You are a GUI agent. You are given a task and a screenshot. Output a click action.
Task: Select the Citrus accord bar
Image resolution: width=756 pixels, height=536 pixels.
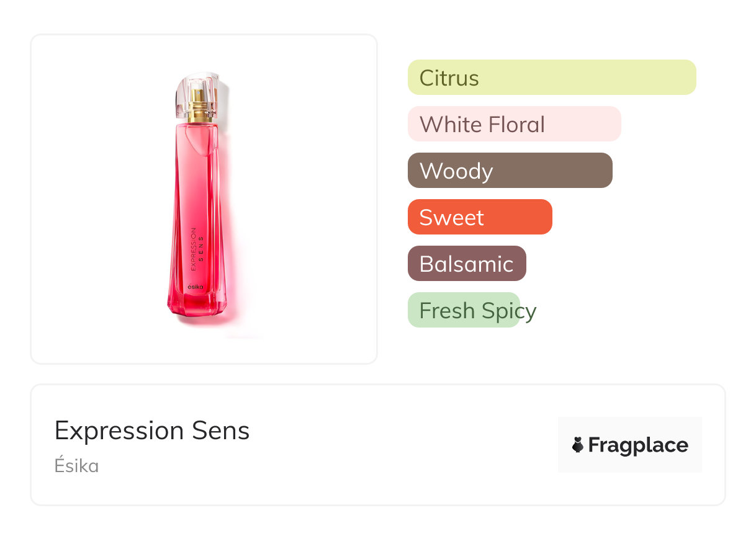click(552, 78)
